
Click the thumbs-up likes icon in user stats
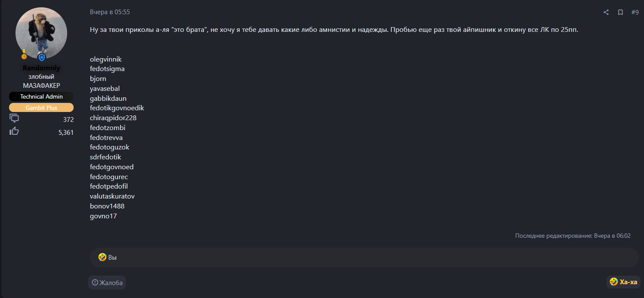coord(14,131)
